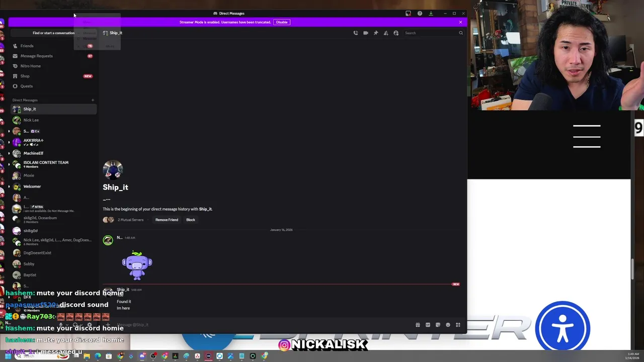Block Ship_it user
The width and height of the screenshot is (644, 362).
click(191, 220)
